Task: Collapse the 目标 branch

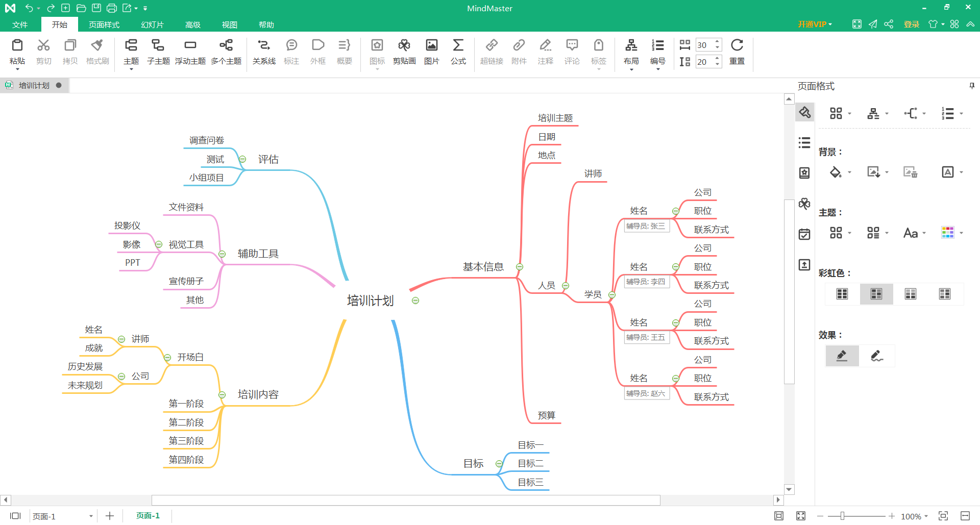Action: pyautogui.click(x=499, y=464)
